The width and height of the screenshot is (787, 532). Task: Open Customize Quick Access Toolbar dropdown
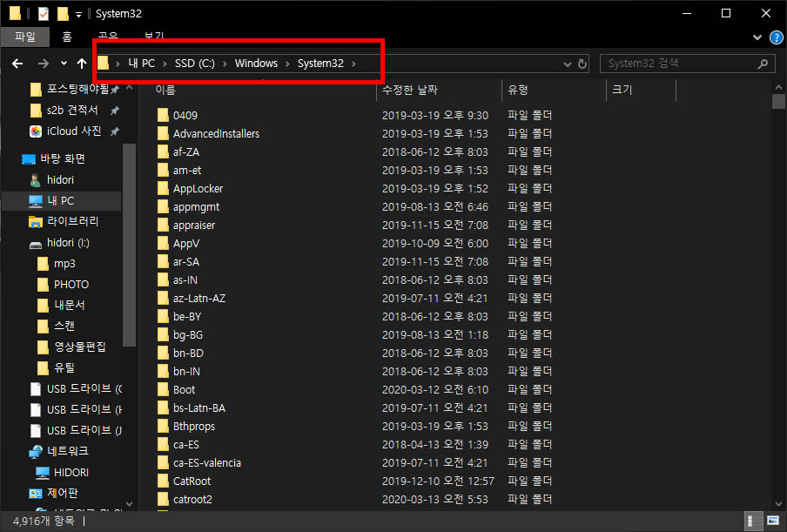(x=79, y=15)
